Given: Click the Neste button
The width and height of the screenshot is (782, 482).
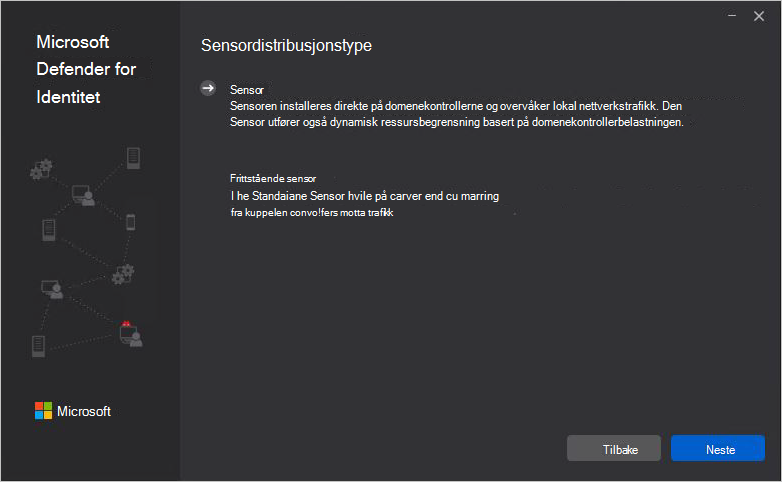Looking at the screenshot, I should click(x=718, y=449).
